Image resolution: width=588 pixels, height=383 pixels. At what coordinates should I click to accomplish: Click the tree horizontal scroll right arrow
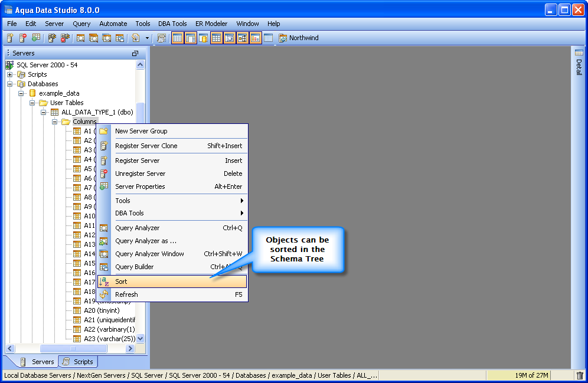[130, 349]
